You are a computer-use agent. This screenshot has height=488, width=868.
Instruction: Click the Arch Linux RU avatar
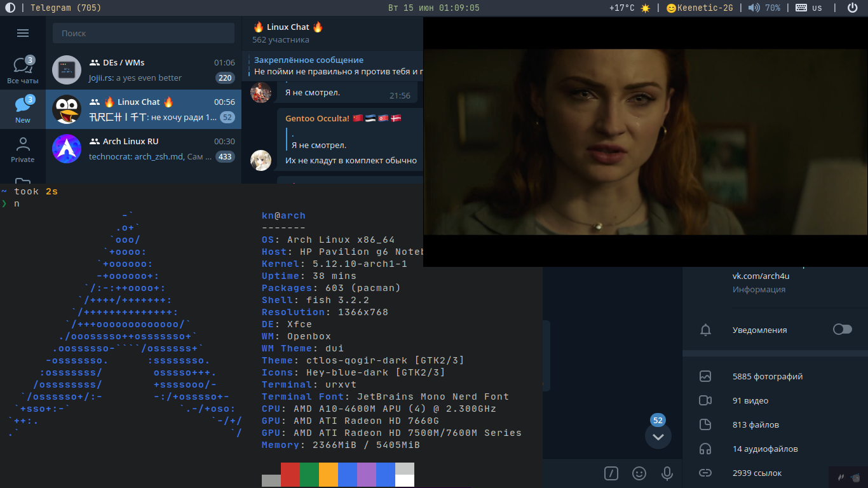coord(67,149)
